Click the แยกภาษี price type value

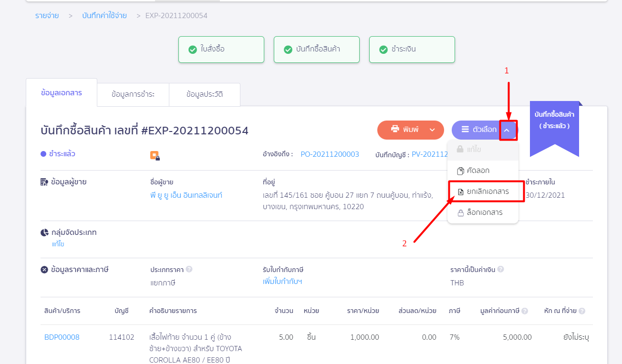(163, 283)
